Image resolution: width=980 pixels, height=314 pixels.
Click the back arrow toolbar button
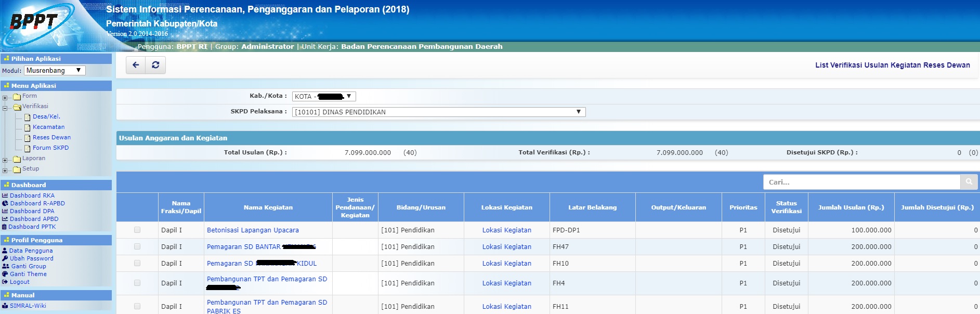tap(136, 65)
